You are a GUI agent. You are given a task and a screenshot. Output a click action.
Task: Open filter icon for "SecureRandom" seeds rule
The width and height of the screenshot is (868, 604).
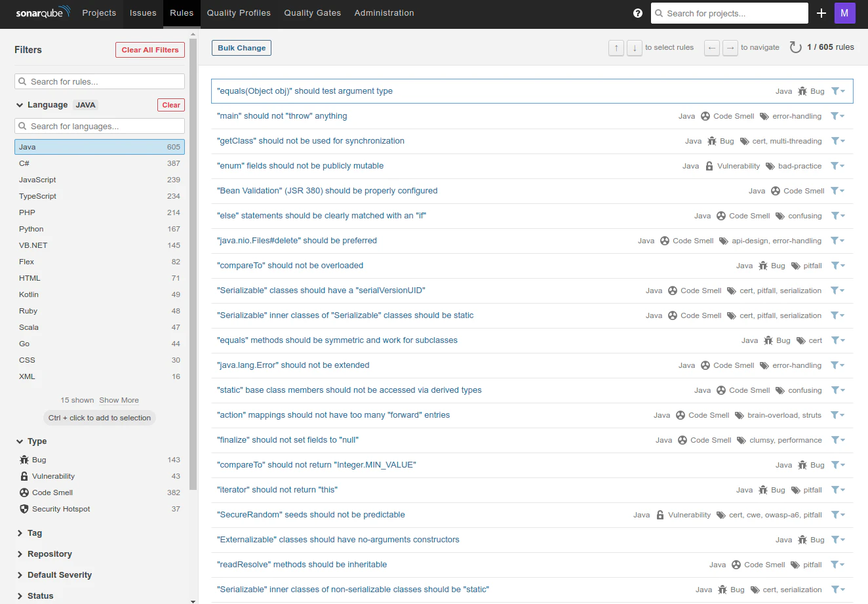click(838, 515)
